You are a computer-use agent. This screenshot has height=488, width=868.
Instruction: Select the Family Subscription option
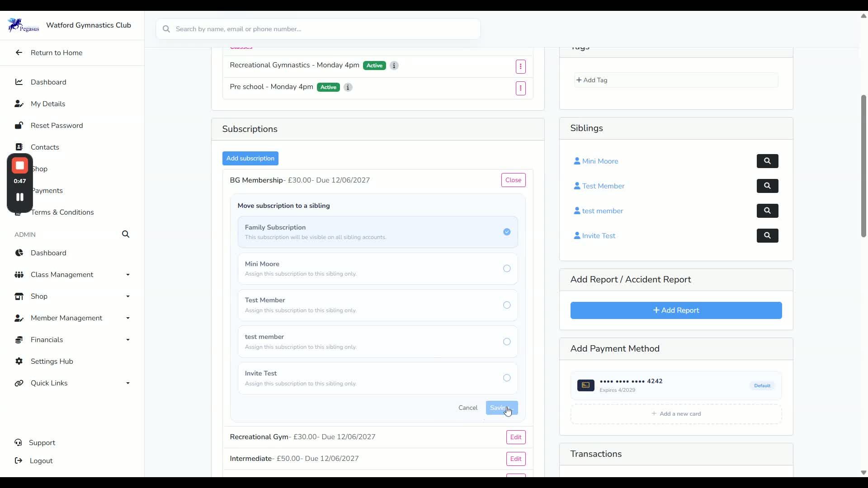click(x=377, y=232)
